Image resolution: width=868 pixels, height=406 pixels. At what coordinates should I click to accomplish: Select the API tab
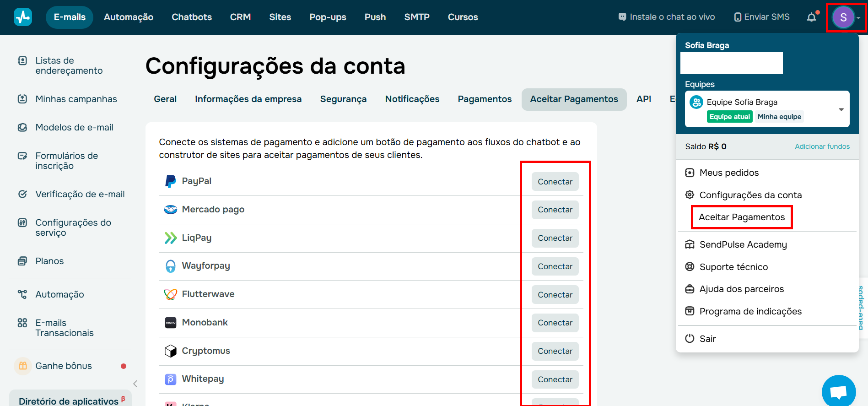[x=644, y=99]
